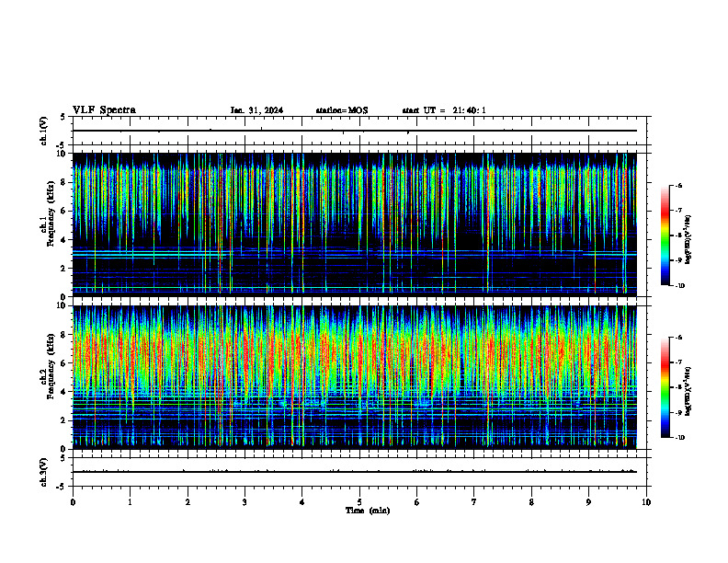The height and width of the screenshot is (563, 728).
Task: Click the "2" kHz tick on ch.1 frequency axis
Action: click(x=65, y=269)
